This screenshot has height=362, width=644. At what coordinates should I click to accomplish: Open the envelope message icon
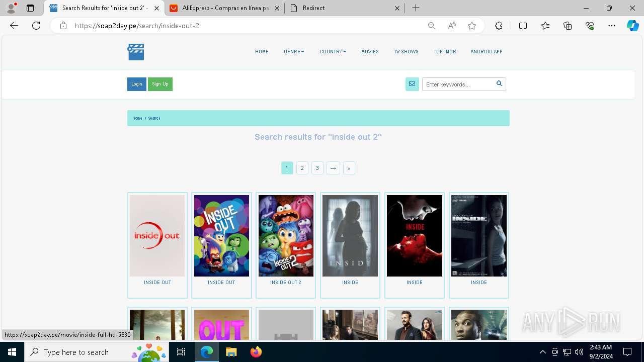point(412,84)
